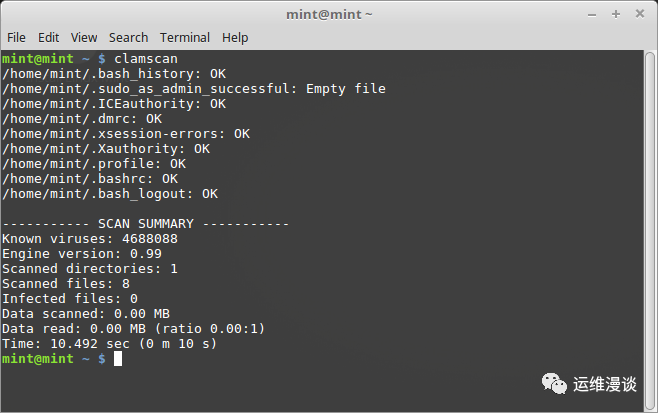
Task: Open the Search menu
Action: pos(128,38)
